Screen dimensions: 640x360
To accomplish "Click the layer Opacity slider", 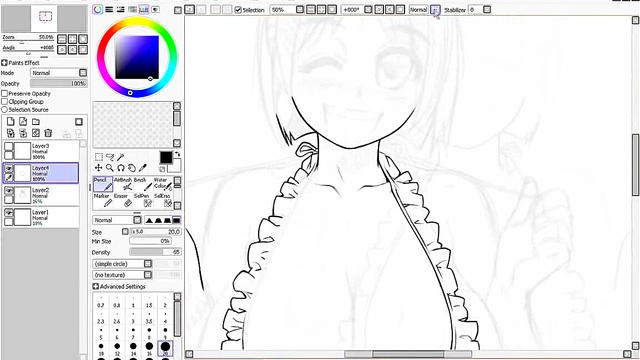I will click(x=59, y=83).
